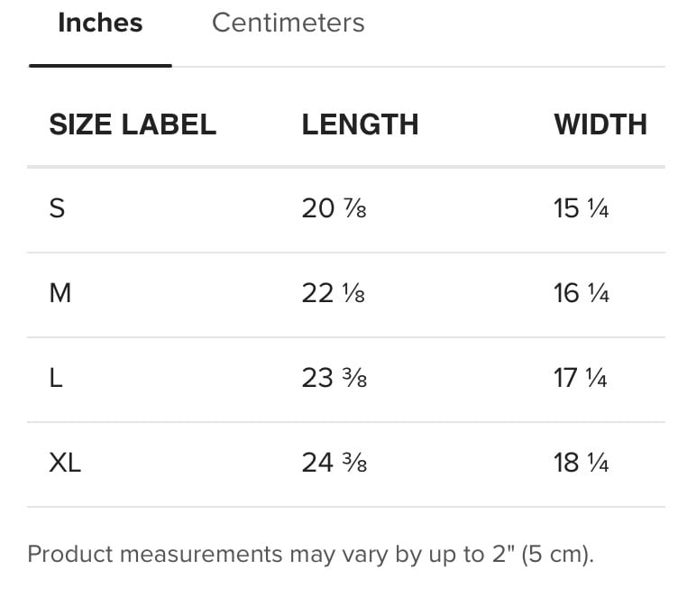
Task: Select the XL size label
Action: (65, 464)
